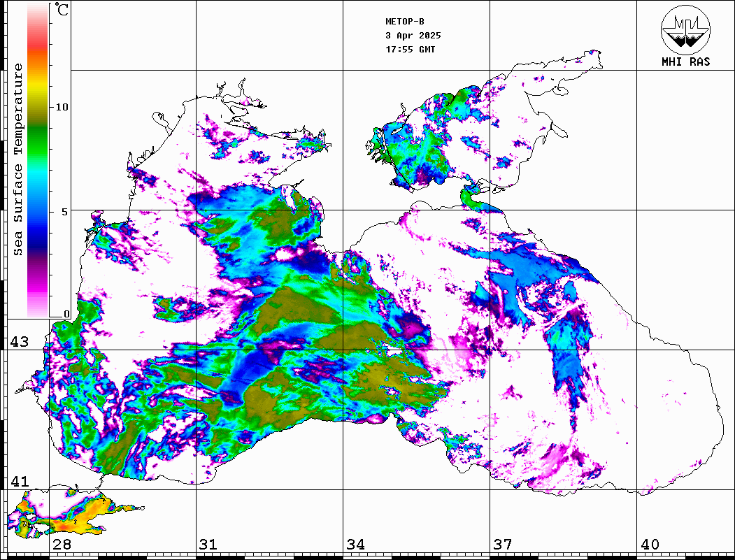This screenshot has width=735, height=560.
Task: Click the temperature color scale bar
Action: 38,160
